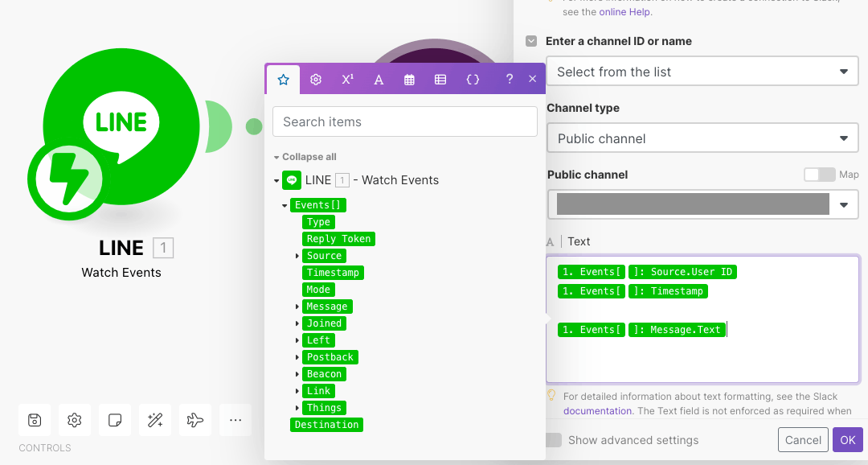The width and height of the screenshot is (868, 465).
Task: Click inside the Text message field
Action: (x=702, y=319)
